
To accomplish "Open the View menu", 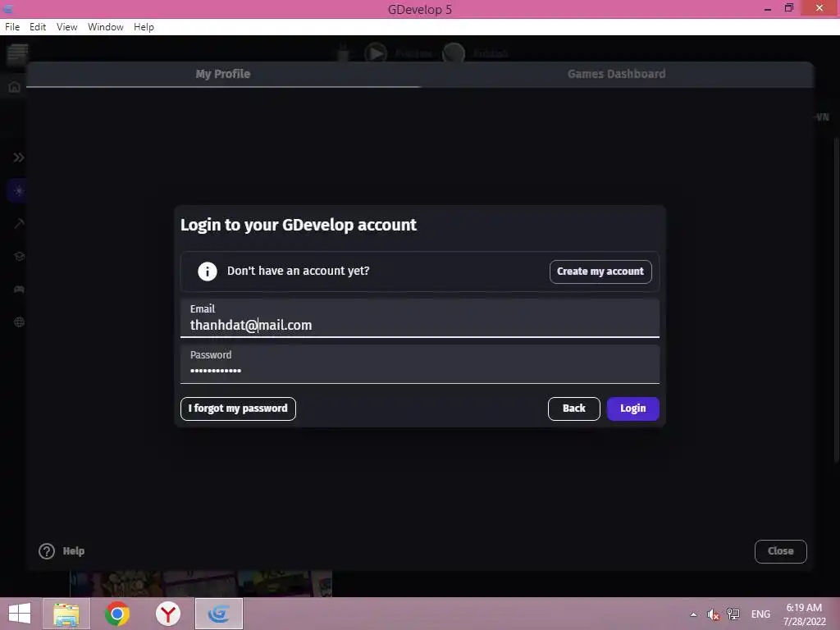I will coord(67,27).
